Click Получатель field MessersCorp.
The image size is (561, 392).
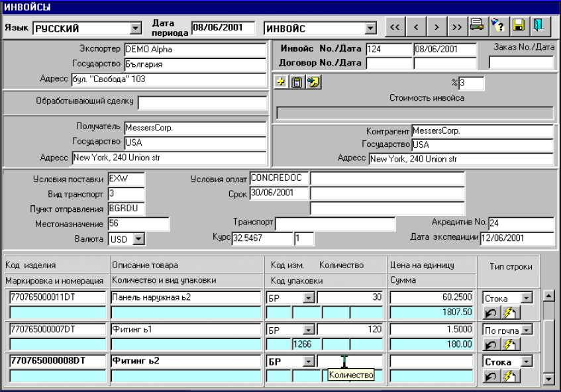coord(195,128)
